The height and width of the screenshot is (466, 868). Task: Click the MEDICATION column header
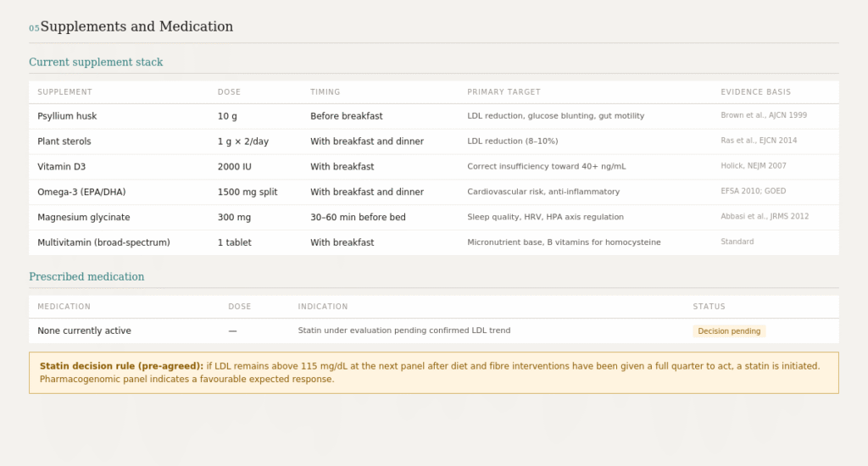click(64, 307)
